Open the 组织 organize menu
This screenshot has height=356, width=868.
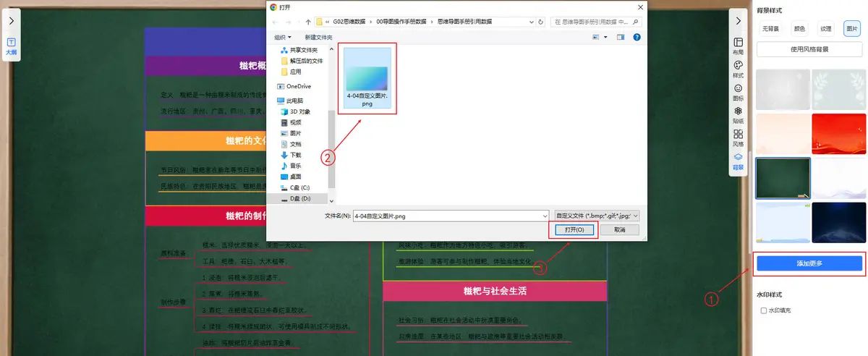pyautogui.click(x=283, y=36)
